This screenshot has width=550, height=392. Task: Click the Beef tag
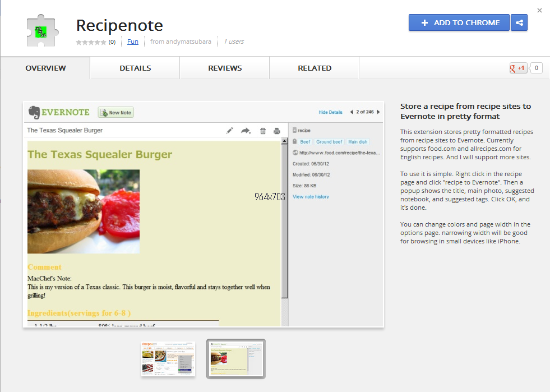pos(305,142)
